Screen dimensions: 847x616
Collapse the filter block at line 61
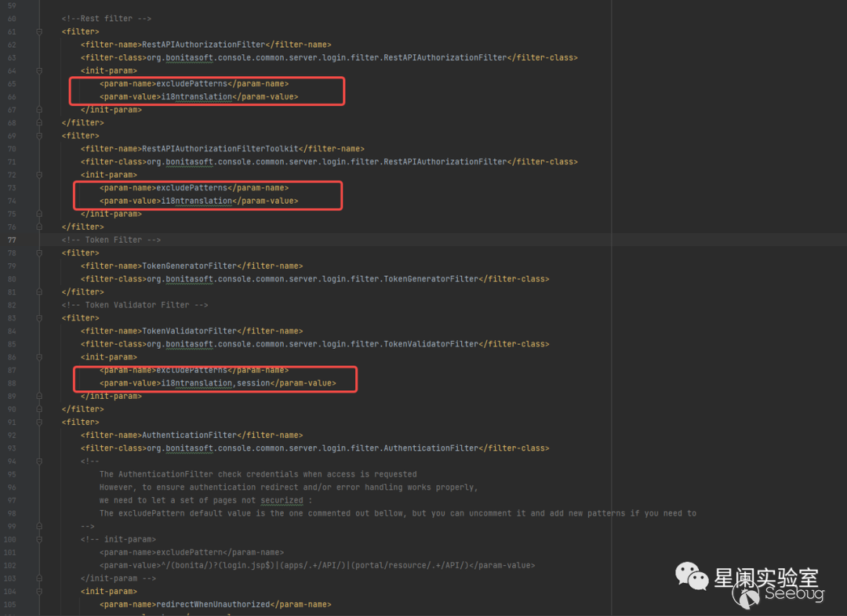(x=39, y=31)
